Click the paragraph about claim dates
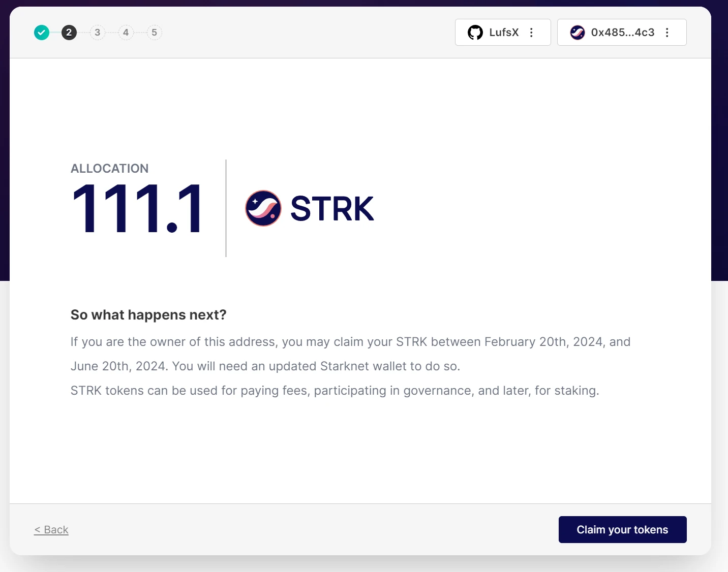Viewport: 728px width, 572px height. click(350, 354)
